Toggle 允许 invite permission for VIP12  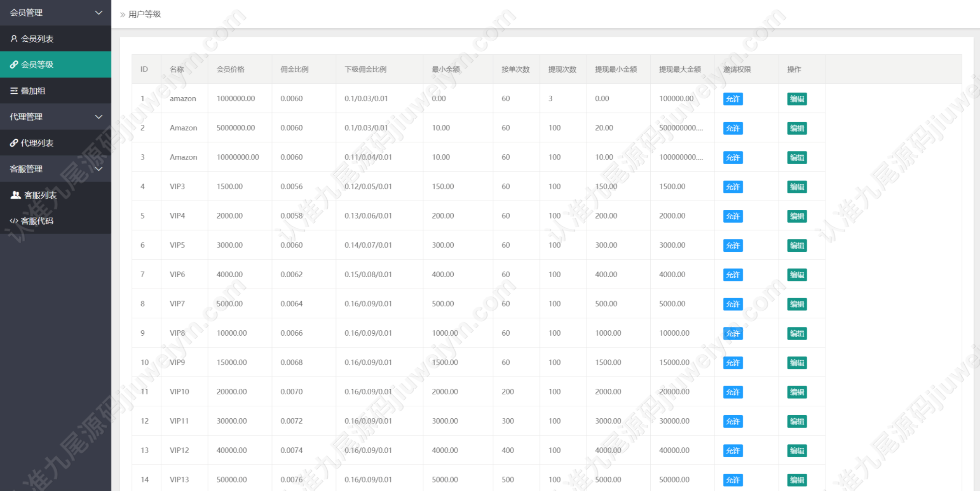[x=733, y=450]
